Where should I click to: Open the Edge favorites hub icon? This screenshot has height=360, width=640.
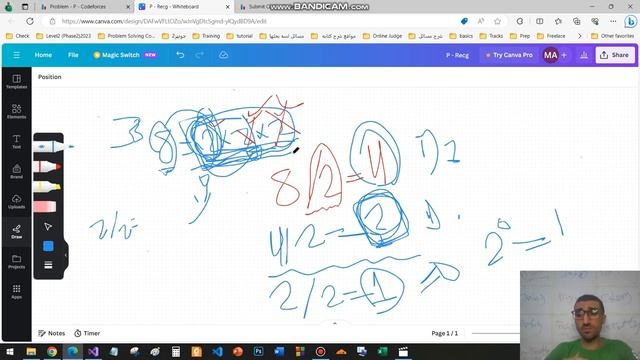click(x=558, y=21)
